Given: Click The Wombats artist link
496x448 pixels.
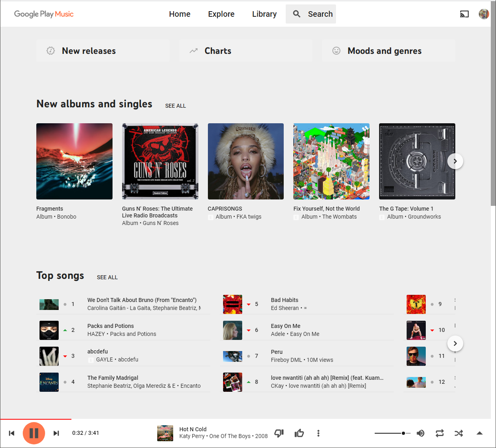Looking at the screenshot, I should pyautogui.click(x=340, y=217).
